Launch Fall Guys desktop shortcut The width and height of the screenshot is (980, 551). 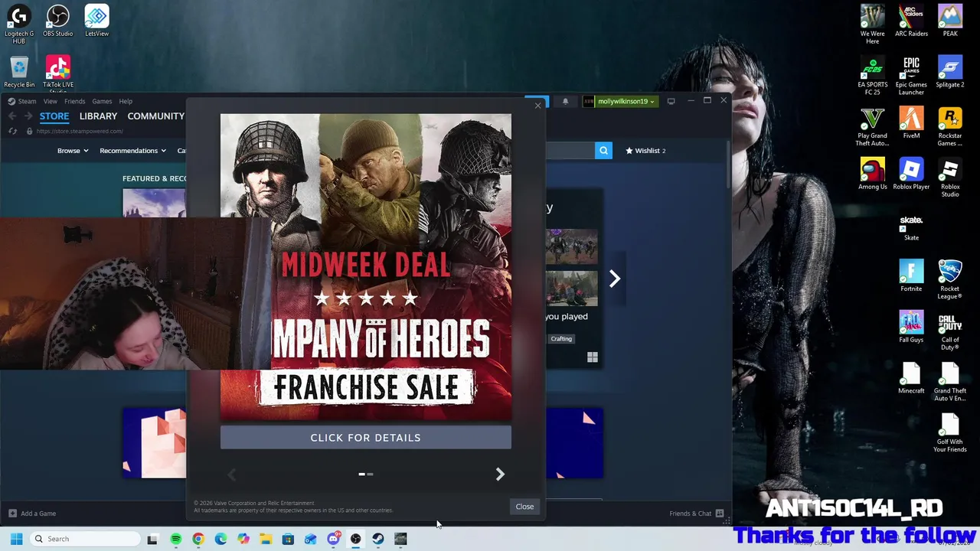(x=911, y=327)
